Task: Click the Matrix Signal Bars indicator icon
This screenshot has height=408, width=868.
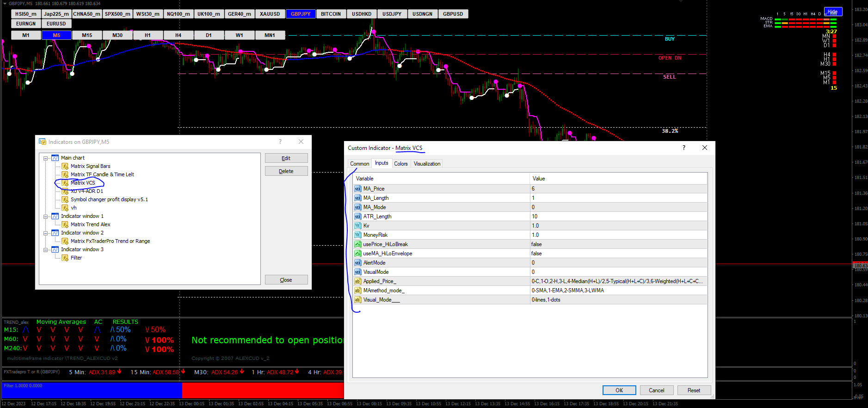Action: [x=65, y=166]
